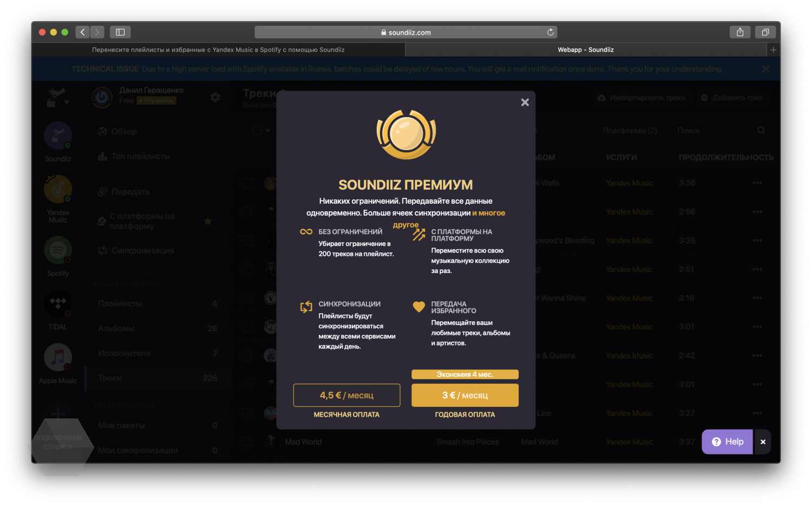812x505 pixels.
Task: Open Исполнители library section
Action: coord(158,353)
